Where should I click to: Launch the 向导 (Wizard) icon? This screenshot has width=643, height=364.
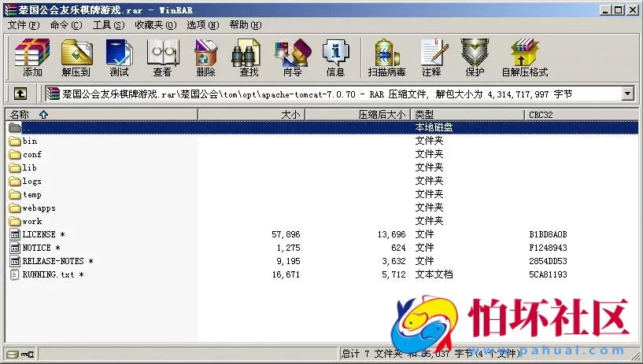pyautogui.click(x=293, y=57)
